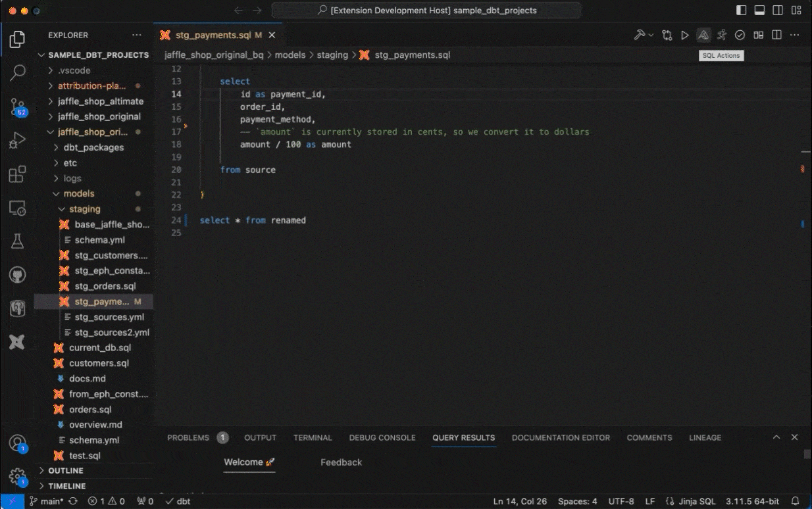
Task: Open editor More Actions ellipsis
Action: [794, 35]
